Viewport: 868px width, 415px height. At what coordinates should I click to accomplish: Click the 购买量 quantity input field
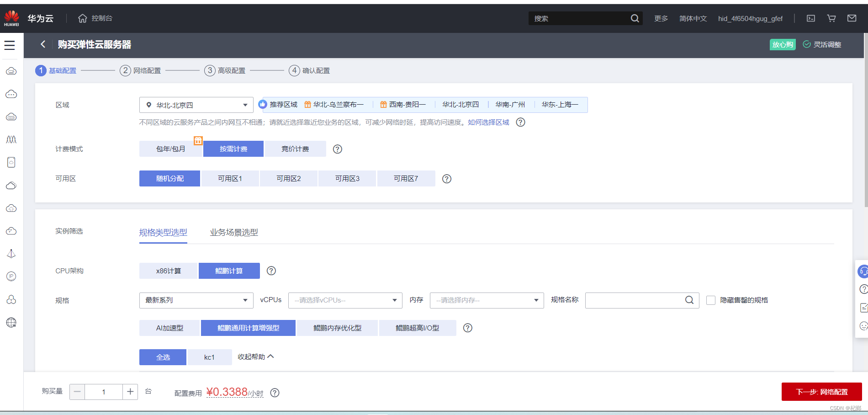104,392
